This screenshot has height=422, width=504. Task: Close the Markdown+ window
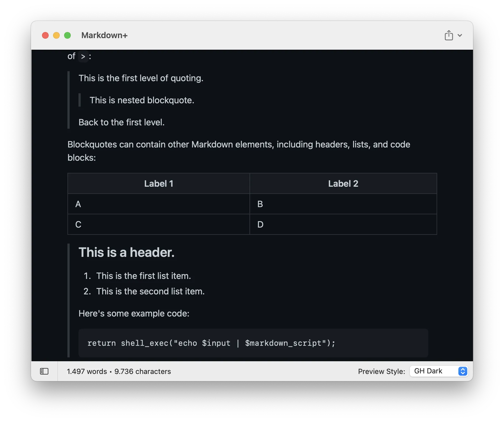coord(45,35)
